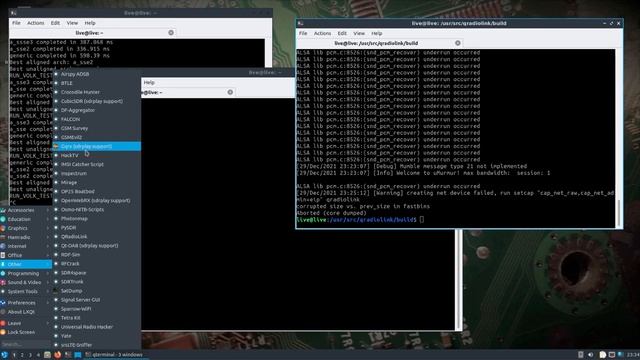The image size is (640, 360).
Task: Expand the Internet category
Action: click(x=26, y=246)
